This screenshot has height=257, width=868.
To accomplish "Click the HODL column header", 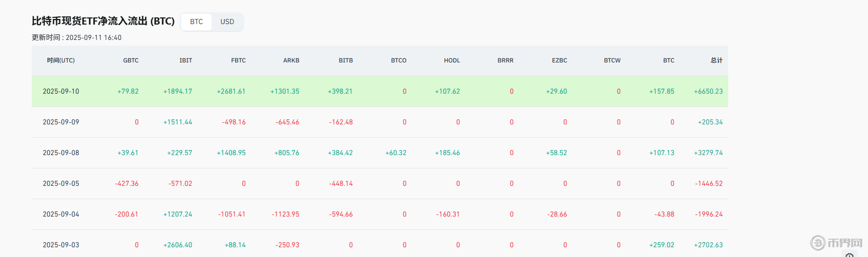I will [x=452, y=60].
